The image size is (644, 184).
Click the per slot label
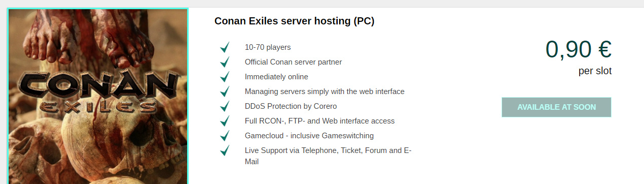[595, 71]
